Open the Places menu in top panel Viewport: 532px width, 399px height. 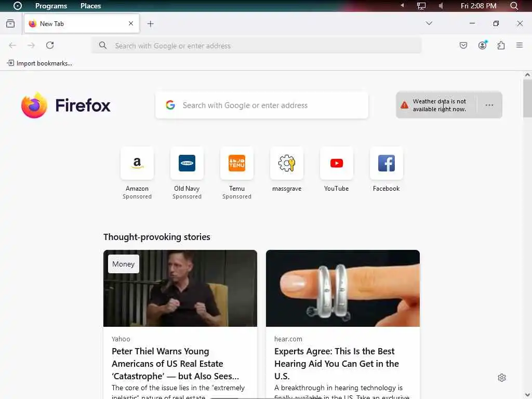(90, 6)
